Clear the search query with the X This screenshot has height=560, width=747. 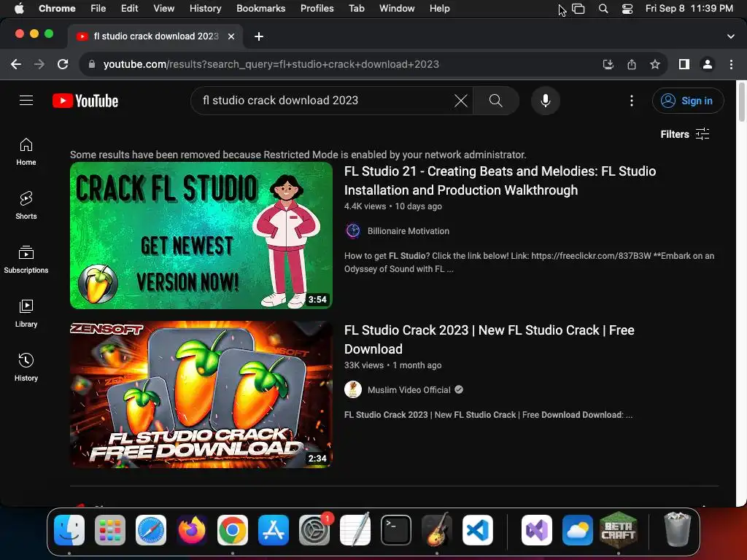pyautogui.click(x=461, y=101)
